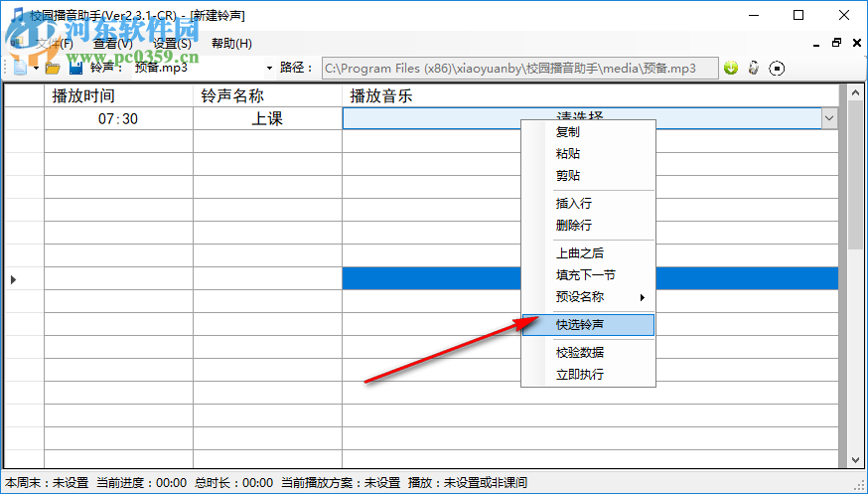Click the toolbar drag handle grip
The width and height of the screenshot is (868, 494).
point(7,69)
